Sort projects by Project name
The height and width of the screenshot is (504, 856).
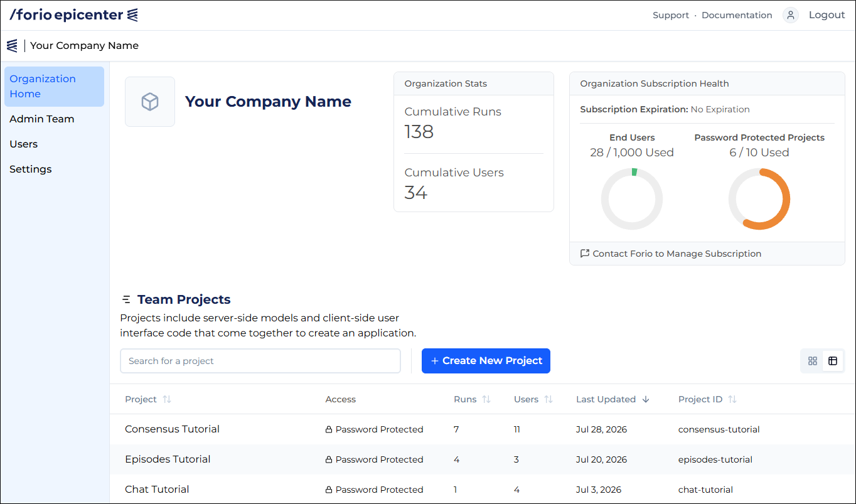click(x=148, y=399)
